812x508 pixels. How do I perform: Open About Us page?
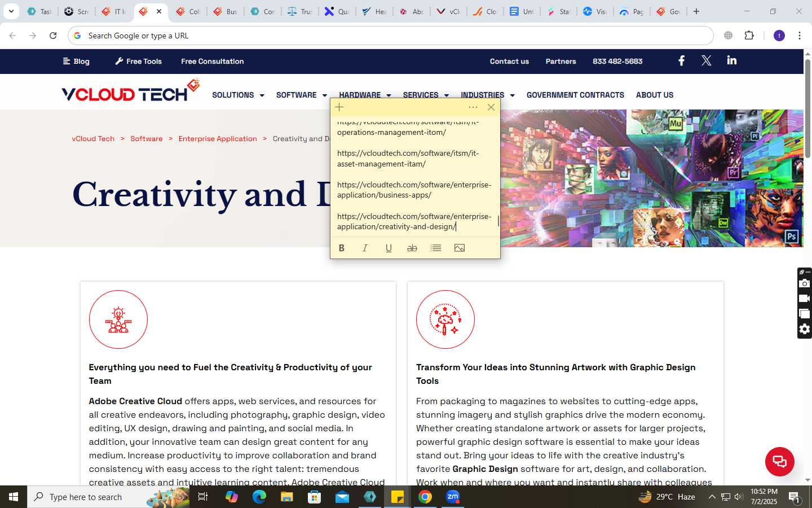coord(655,95)
